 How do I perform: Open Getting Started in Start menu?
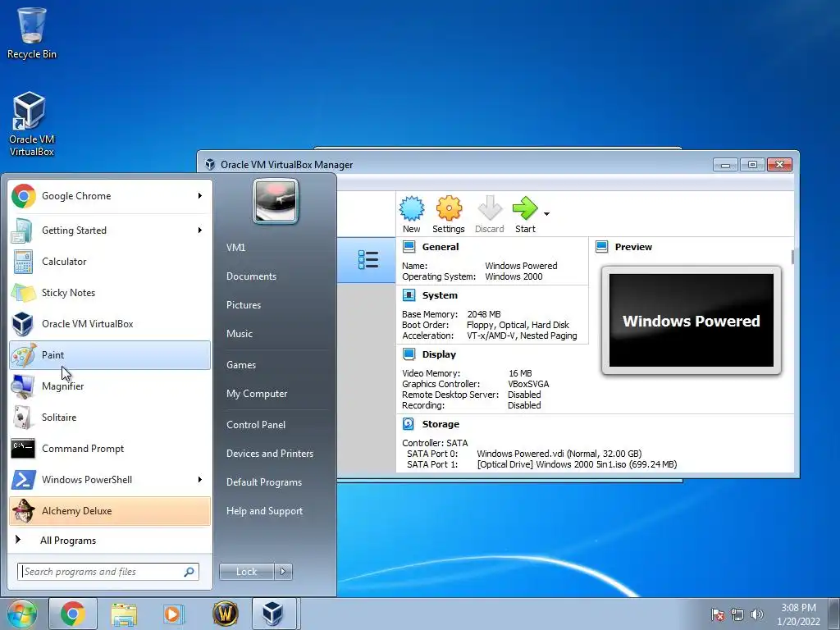[110, 231]
